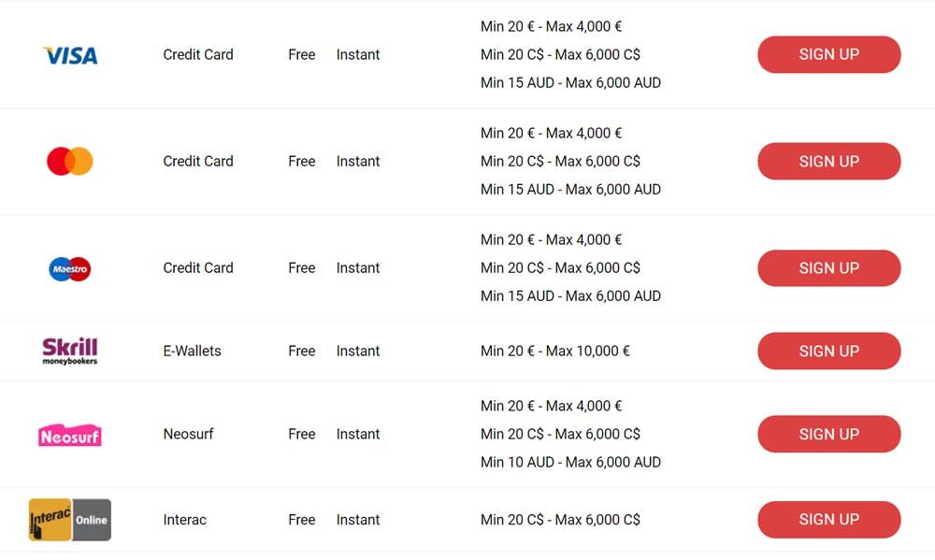Select the Interac method name text
The height and width of the screenshot is (560, 935).
point(184,520)
